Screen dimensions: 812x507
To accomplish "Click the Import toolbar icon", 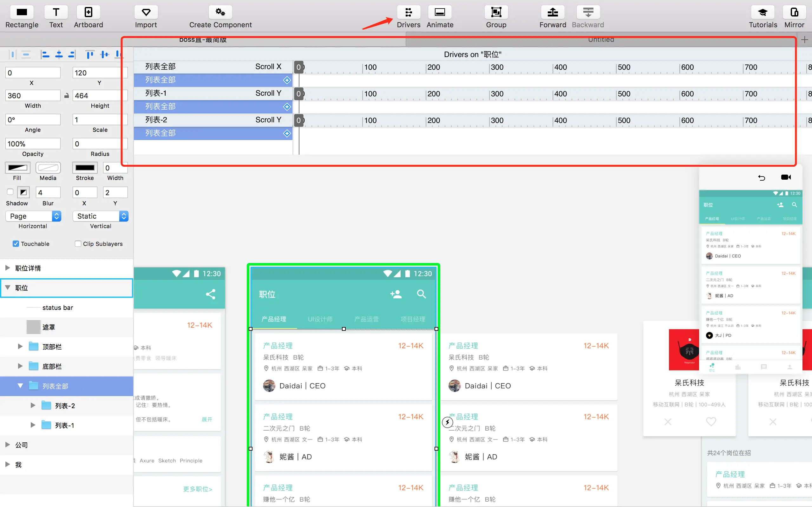I will (146, 13).
